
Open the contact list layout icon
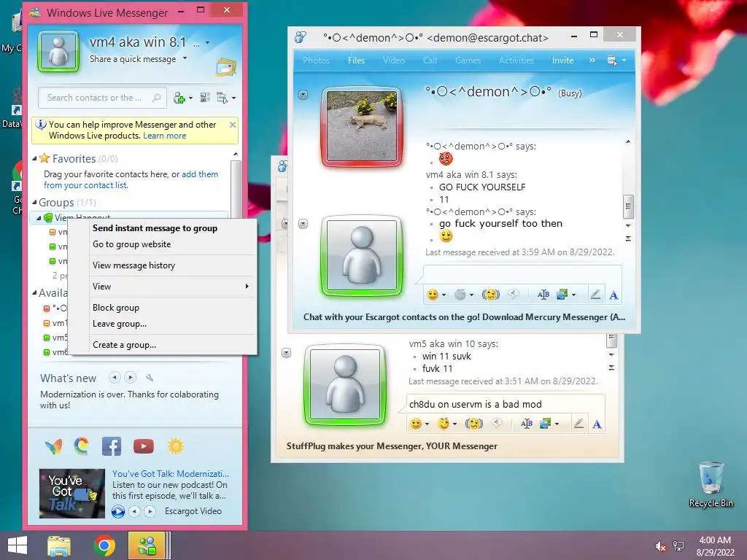pos(205,98)
